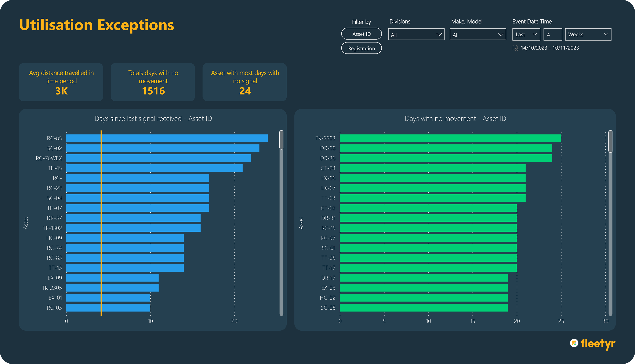Select the SC-04 blue bar

(x=138, y=198)
